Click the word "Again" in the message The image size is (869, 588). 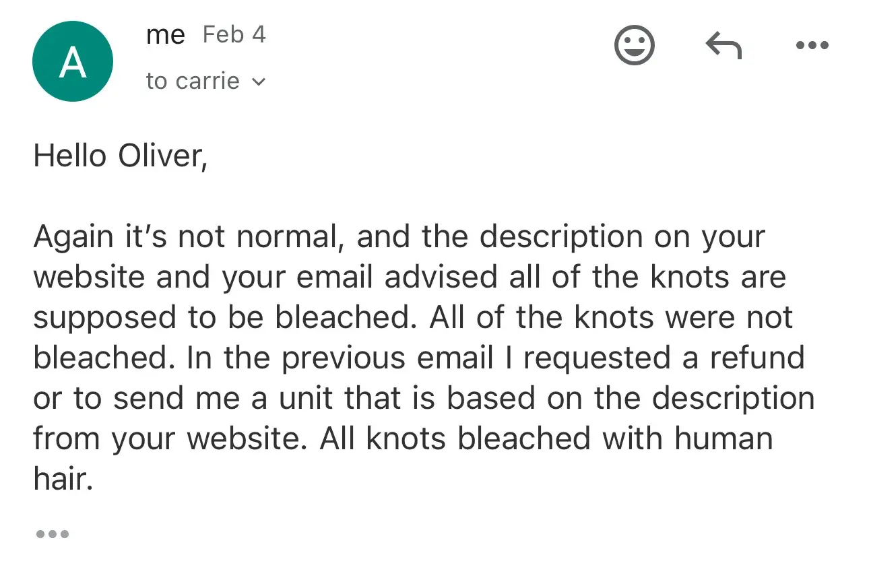pos(73,237)
